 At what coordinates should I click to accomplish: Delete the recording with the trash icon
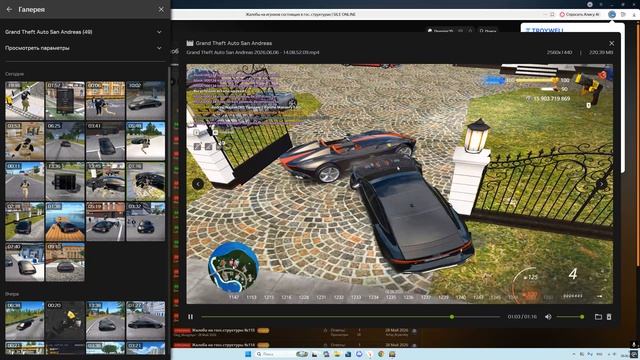pyautogui.click(x=609, y=317)
